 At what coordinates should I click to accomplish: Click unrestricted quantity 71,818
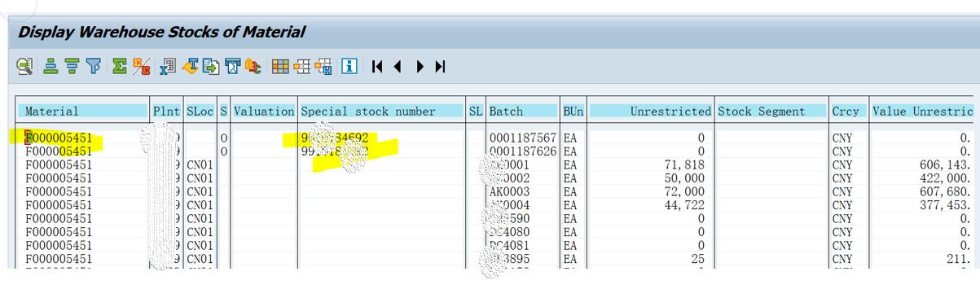(x=683, y=165)
